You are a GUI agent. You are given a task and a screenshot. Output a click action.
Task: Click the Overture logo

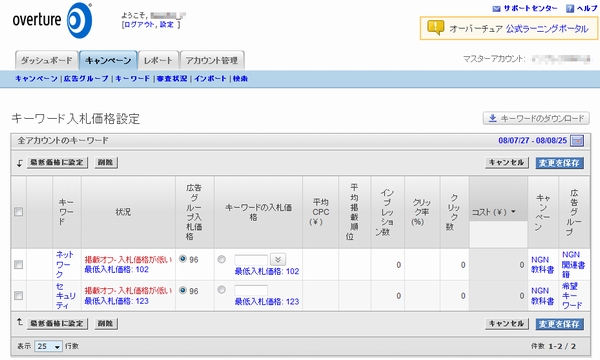pyautogui.click(x=52, y=20)
